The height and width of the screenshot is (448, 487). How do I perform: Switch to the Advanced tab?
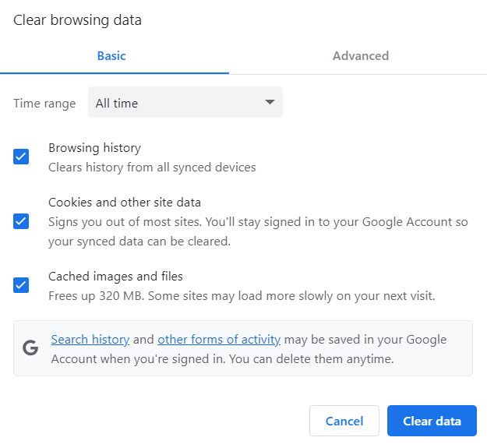click(x=360, y=56)
